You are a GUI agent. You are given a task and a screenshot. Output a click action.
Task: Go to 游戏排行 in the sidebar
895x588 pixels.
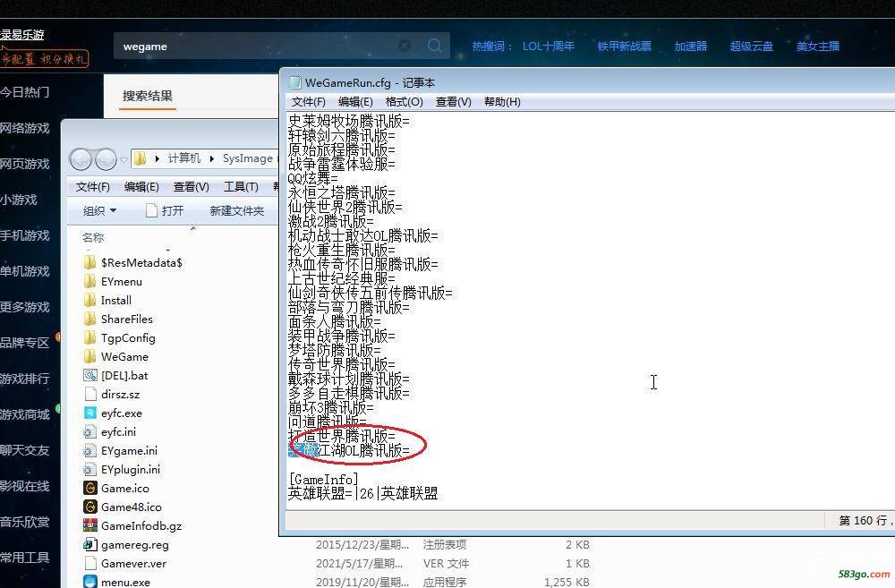pos(24,379)
